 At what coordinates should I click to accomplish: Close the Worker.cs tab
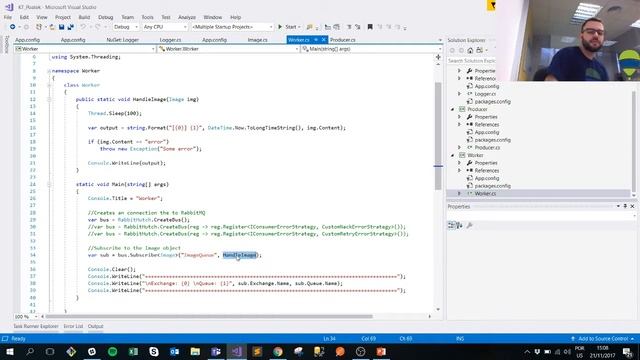(324, 40)
